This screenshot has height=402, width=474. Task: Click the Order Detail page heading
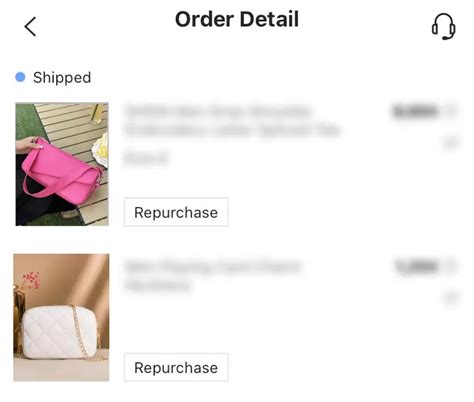[237, 19]
